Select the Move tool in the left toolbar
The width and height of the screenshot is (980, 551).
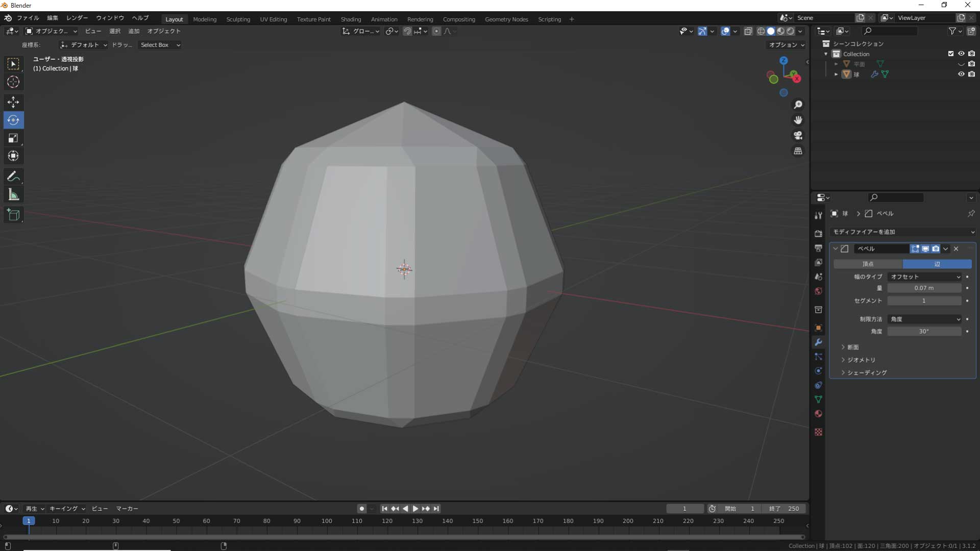(x=13, y=102)
